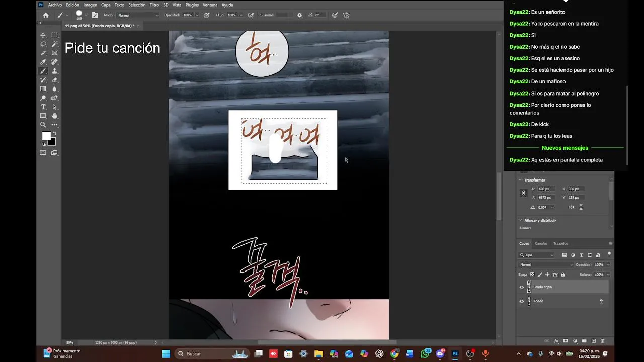Switch to the Trazados tab
Screen dimensions: 644x362
[560, 243]
